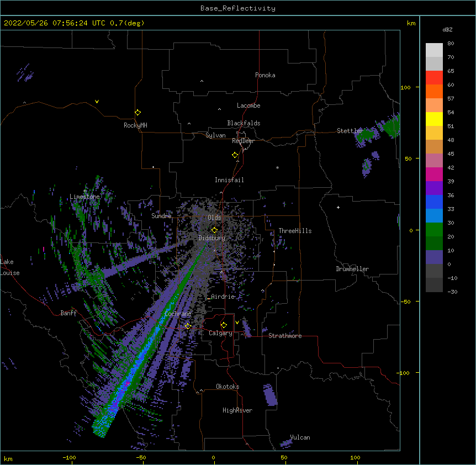Click the yellow V marker east of Calgary
This screenshot has height=465, width=476.
[237, 323]
